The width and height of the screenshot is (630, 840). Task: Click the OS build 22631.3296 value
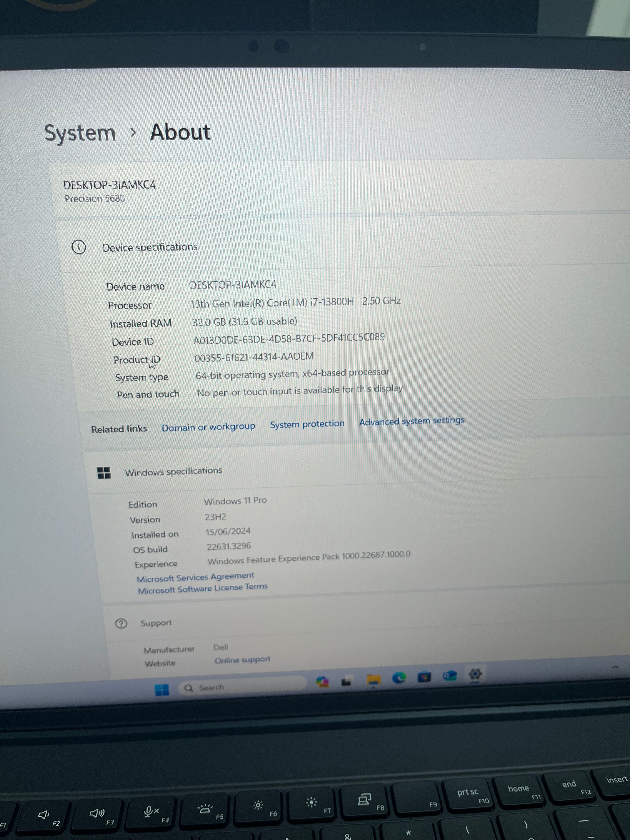[x=229, y=546]
